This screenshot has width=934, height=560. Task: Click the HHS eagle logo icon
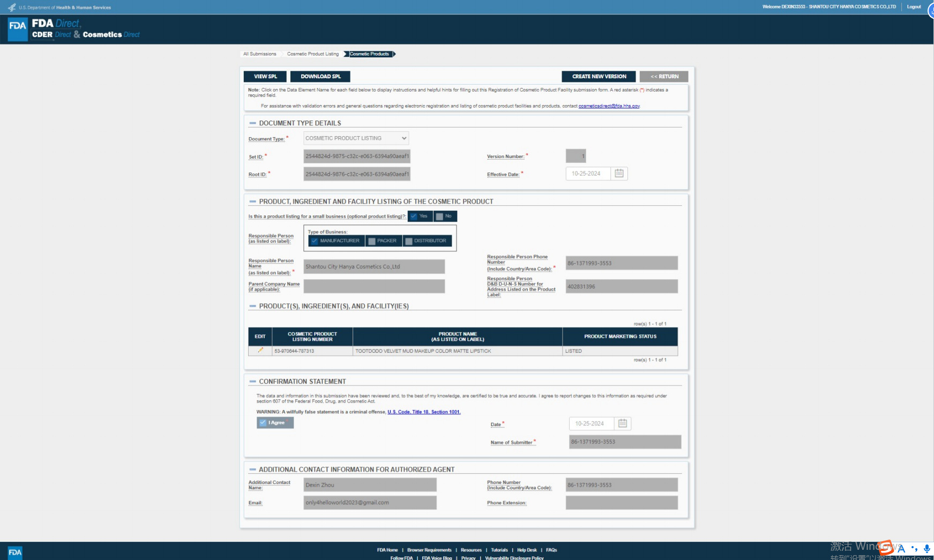(x=12, y=8)
